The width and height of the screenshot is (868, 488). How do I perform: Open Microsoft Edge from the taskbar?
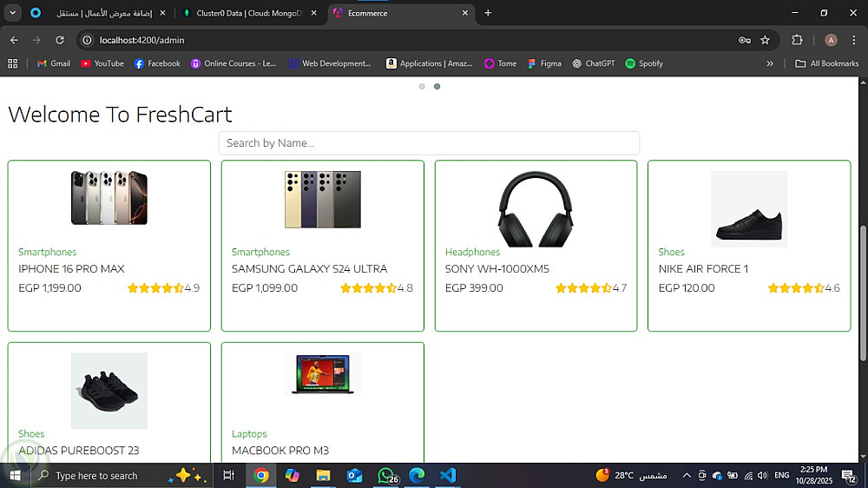(x=417, y=475)
